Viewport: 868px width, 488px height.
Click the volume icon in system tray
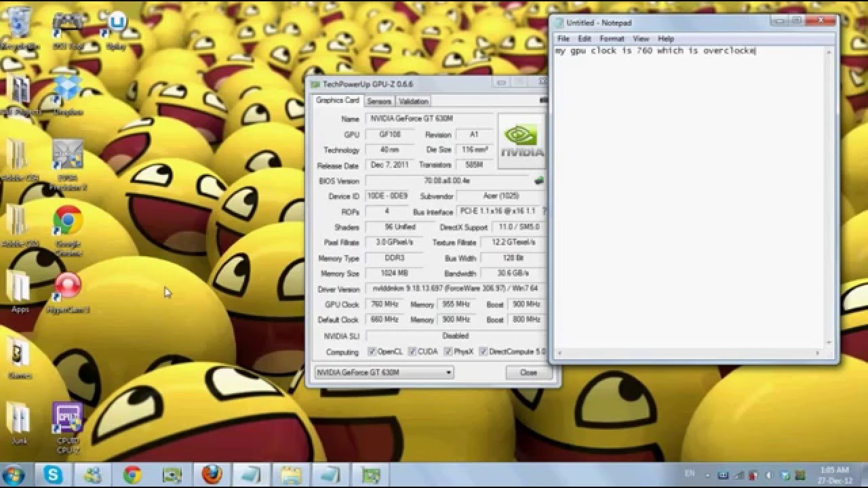(770, 475)
